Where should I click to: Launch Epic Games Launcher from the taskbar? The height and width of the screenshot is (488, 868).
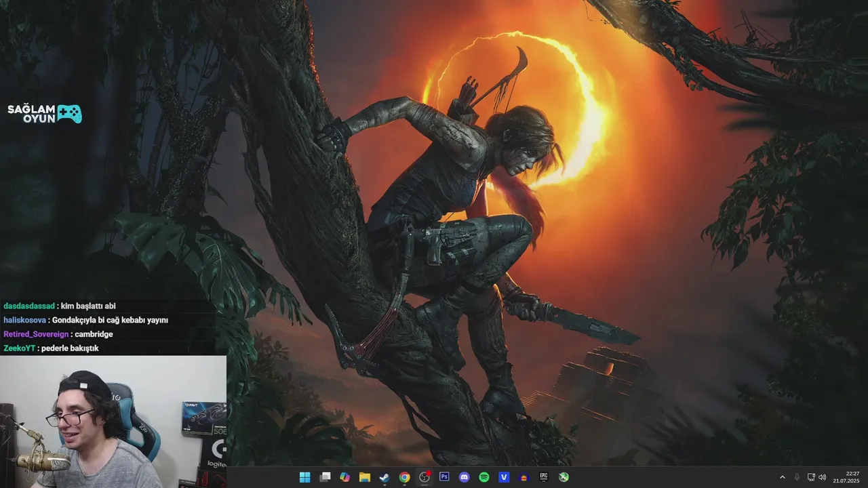(544, 477)
